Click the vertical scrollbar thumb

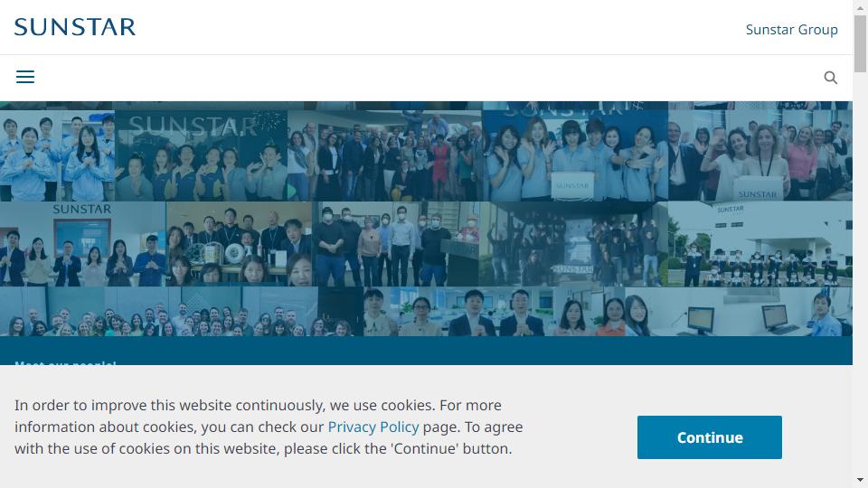tap(860, 43)
